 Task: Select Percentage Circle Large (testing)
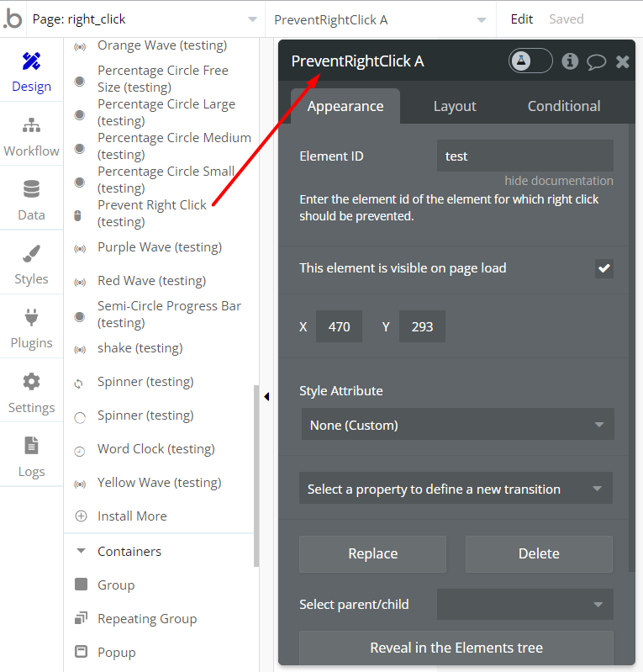point(166,113)
